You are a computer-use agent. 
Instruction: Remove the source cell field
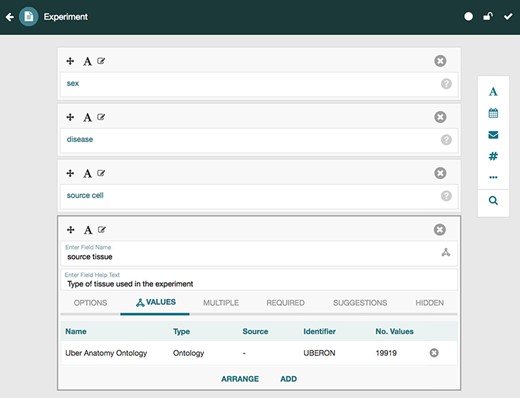(x=440, y=173)
